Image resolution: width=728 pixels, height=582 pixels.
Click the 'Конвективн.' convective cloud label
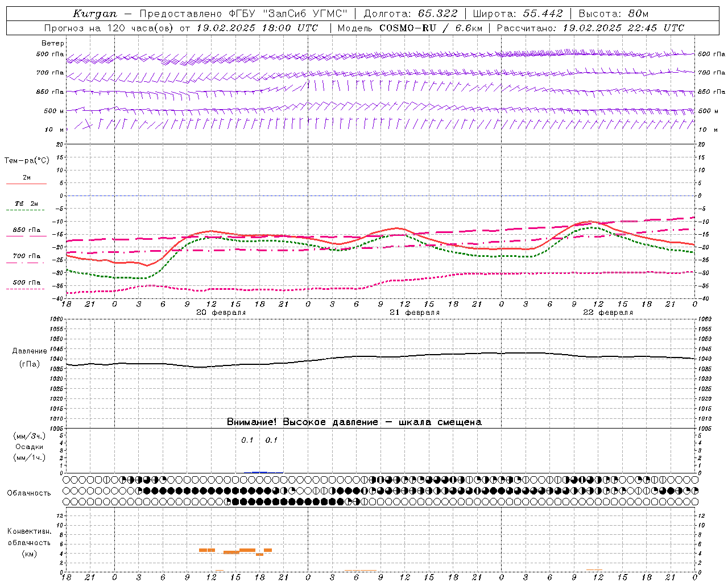point(29,531)
